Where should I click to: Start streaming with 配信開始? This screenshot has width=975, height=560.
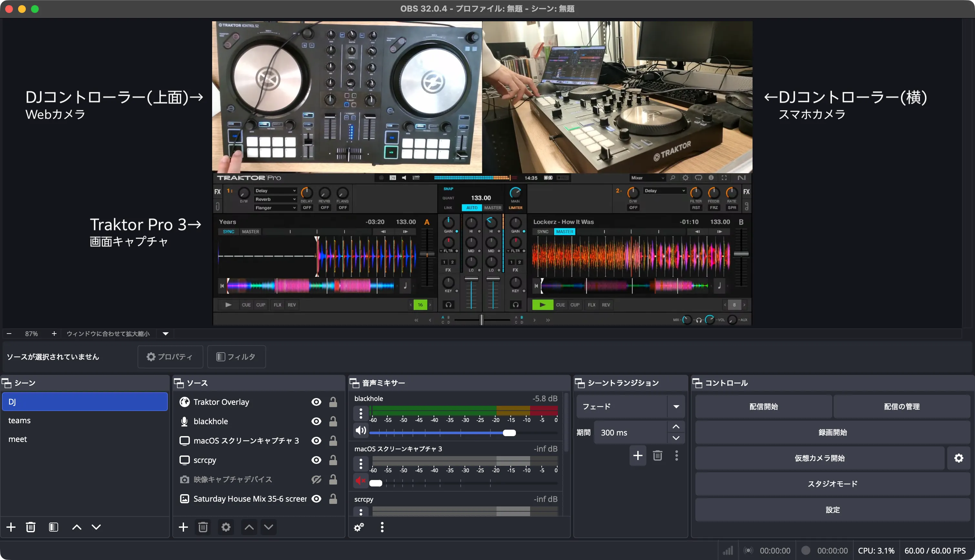pos(763,406)
